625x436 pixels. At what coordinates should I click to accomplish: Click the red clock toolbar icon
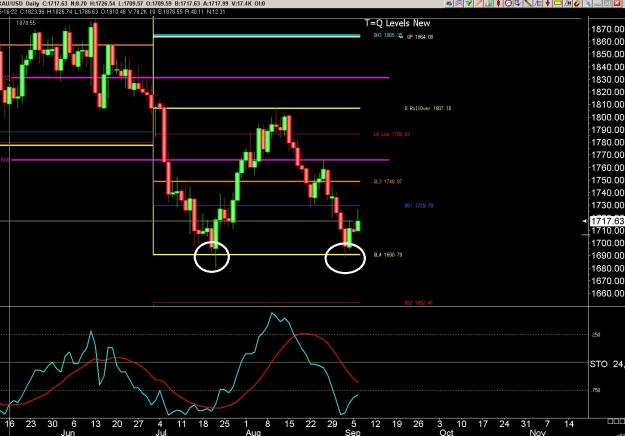[x=508, y=3]
